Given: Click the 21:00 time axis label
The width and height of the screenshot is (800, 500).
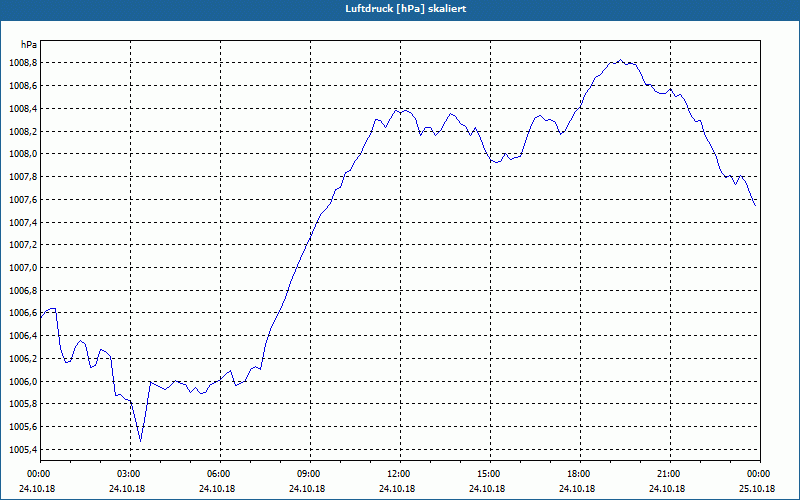Looking at the screenshot, I should (x=670, y=474).
